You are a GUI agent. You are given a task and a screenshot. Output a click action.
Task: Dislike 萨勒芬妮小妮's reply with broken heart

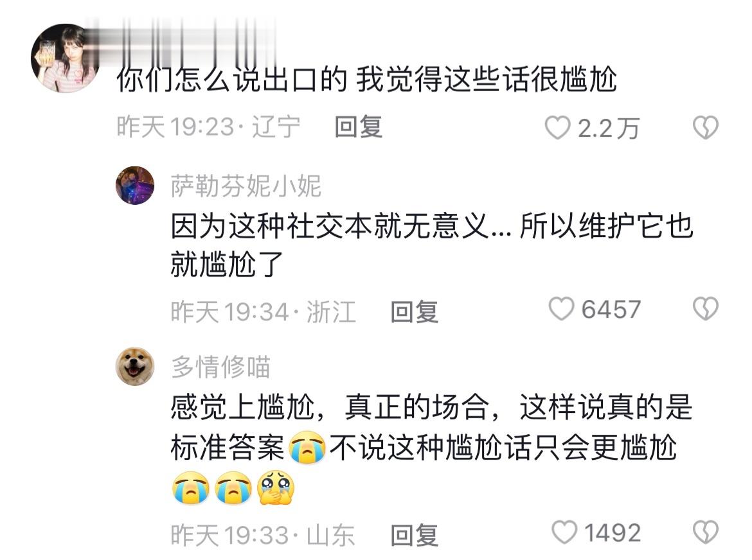[x=706, y=309]
